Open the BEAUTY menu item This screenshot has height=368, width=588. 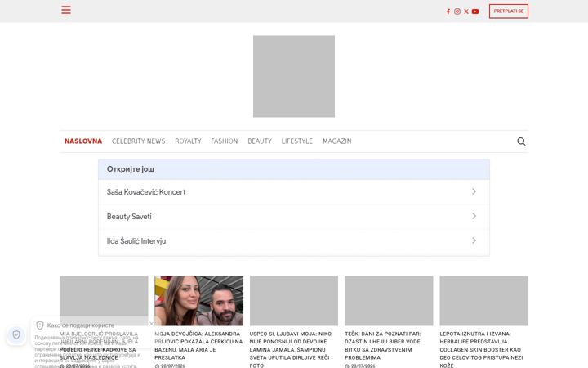(x=260, y=141)
